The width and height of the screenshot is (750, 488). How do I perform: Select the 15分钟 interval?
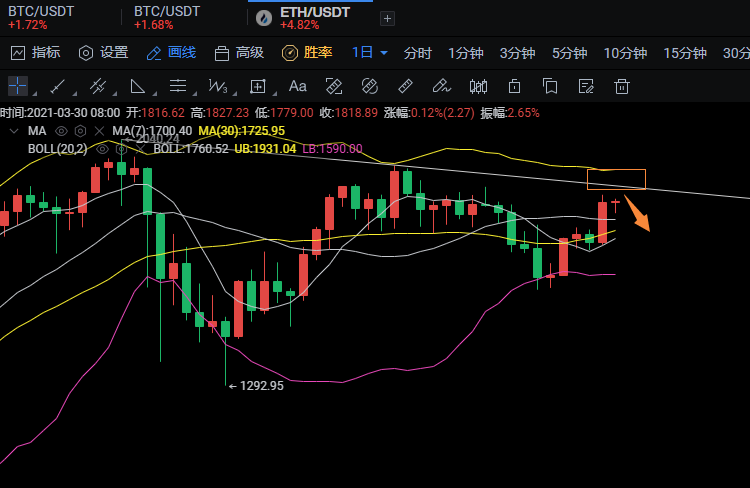[685, 53]
